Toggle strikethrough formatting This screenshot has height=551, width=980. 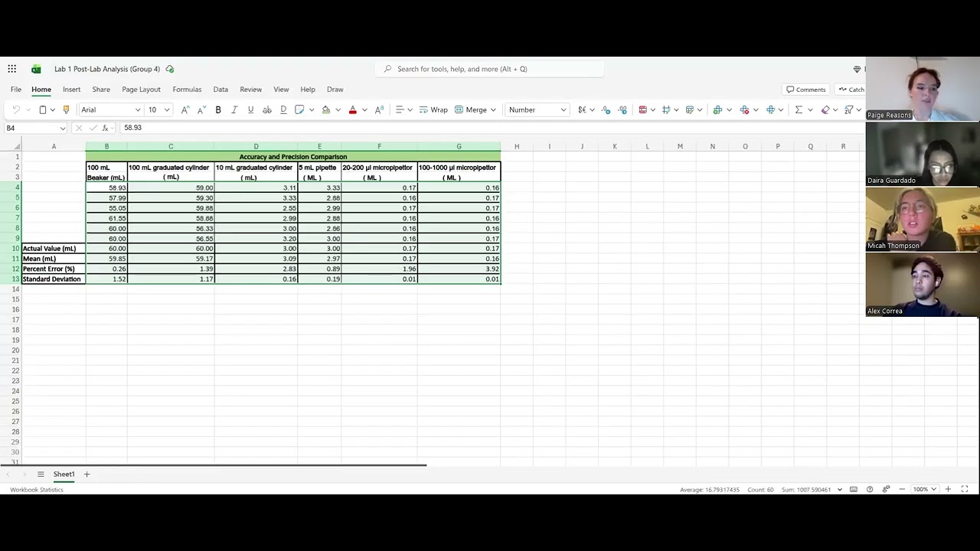(266, 110)
